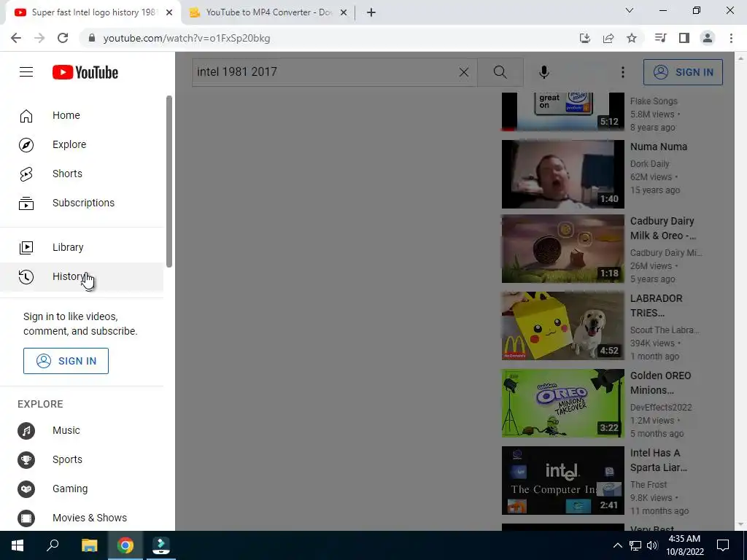Open Sports under Explore
This screenshot has height=560, width=747.
pos(82,459)
